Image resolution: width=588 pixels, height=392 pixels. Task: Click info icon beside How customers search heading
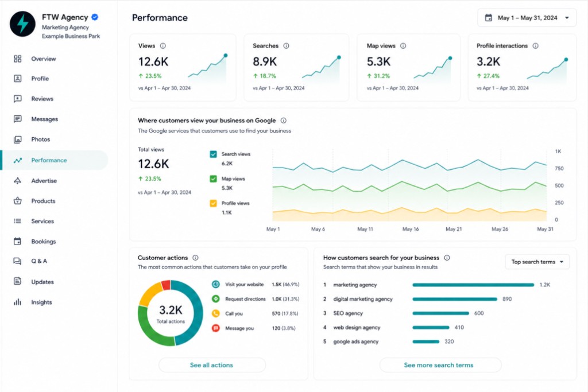tap(447, 258)
